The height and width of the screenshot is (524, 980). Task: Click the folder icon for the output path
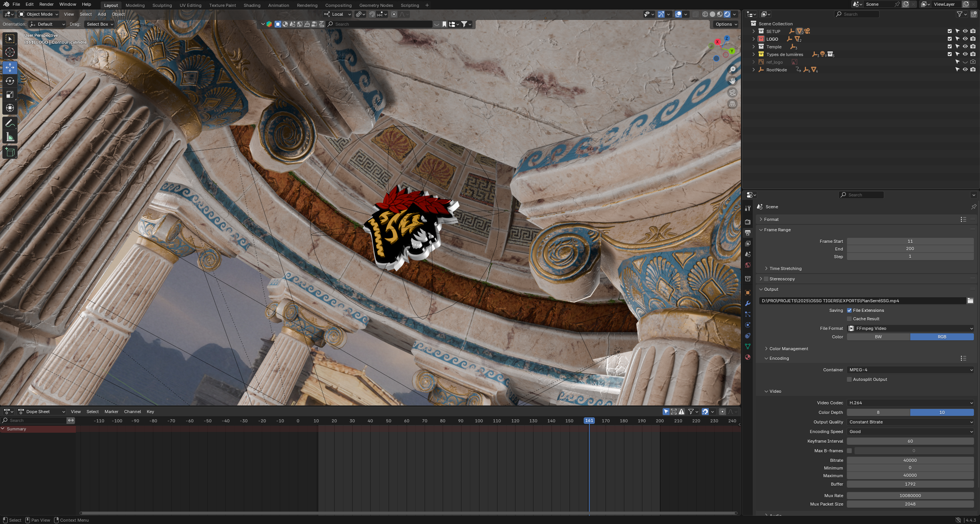pos(970,301)
